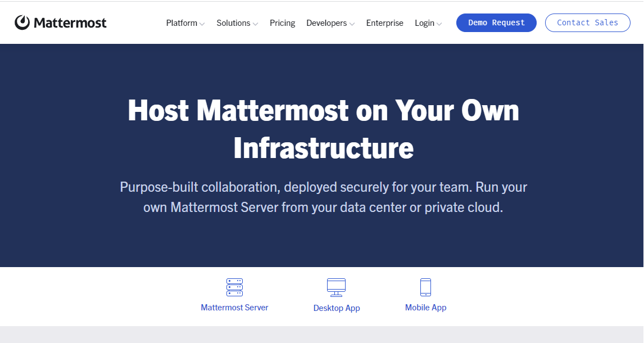Image resolution: width=644 pixels, height=343 pixels.
Task: Expand the Solutions menu chevron
Action: [x=256, y=24]
